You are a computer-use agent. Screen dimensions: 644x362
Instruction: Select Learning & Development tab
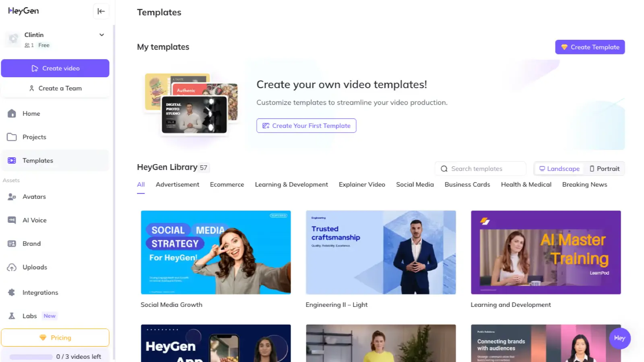click(291, 185)
